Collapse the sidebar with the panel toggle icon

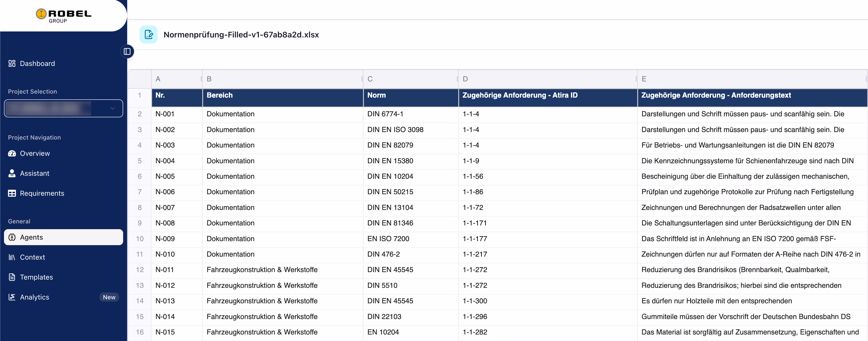(x=127, y=52)
